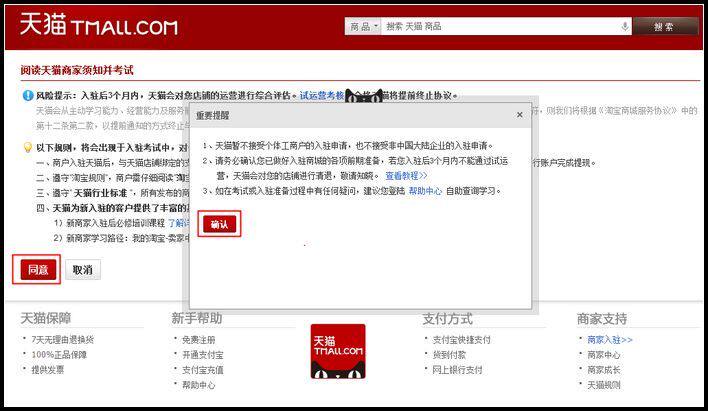Click the blue risk warning info icon
Viewport: 708px width, 411px height.
click(28, 95)
